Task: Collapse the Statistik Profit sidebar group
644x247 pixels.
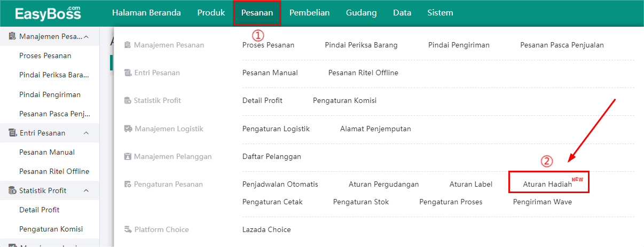Action: pyautogui.click(x=87, y=190)
